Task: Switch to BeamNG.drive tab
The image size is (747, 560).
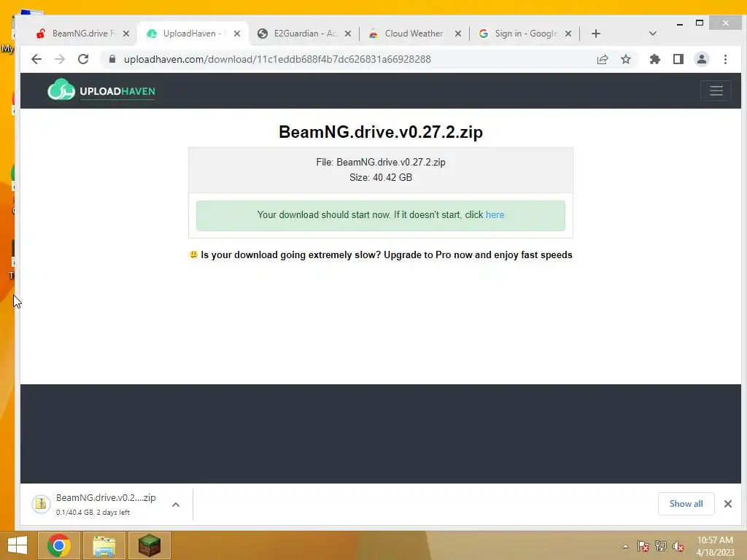Action: click(76, 34)
